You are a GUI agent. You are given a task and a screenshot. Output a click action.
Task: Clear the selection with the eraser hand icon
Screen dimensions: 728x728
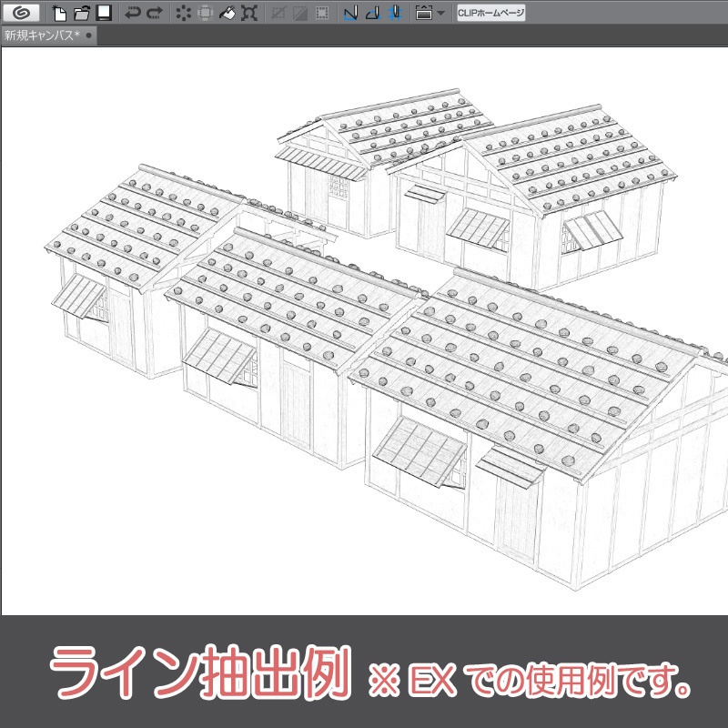coord(225,11)
